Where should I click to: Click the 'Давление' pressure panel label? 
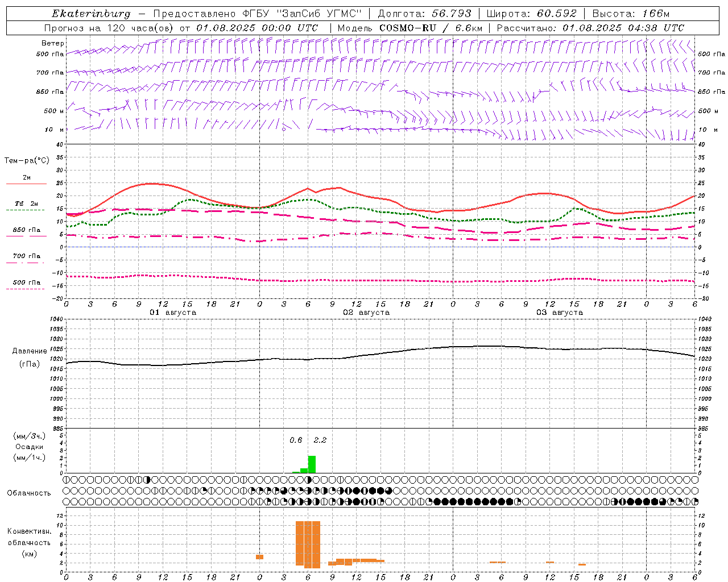(x=30, y=351)
